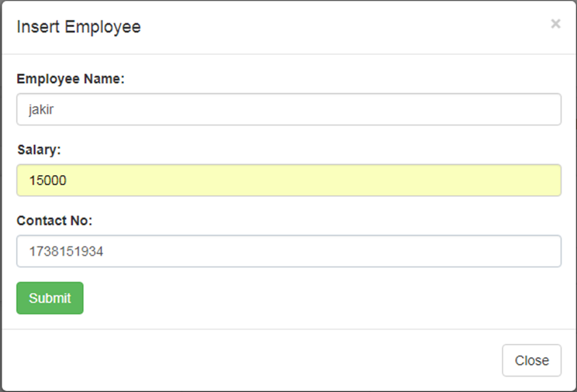This screenshot has height=392, width=577.
Task: Dismiss the dialog with the × icon
Action: [555, 24]
